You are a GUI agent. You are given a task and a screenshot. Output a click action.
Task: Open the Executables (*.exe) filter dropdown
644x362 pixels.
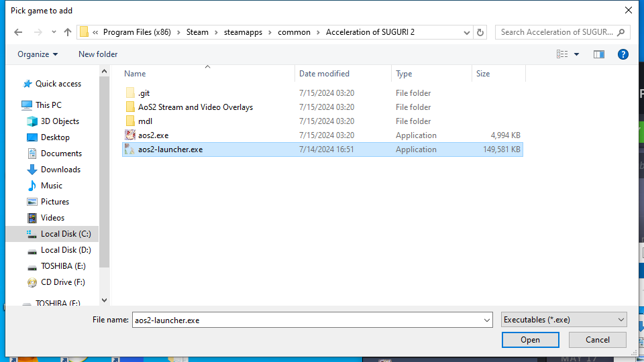[564, 320]
